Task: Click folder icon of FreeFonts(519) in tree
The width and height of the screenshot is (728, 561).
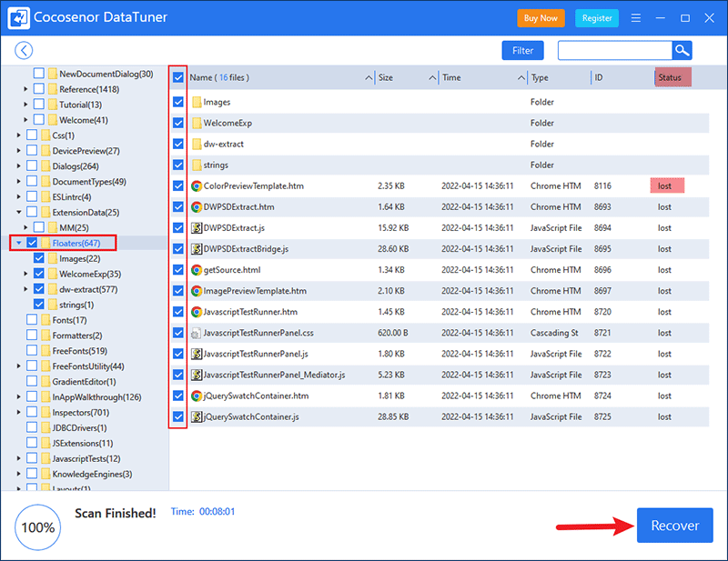Action: (x=45, y=351)
